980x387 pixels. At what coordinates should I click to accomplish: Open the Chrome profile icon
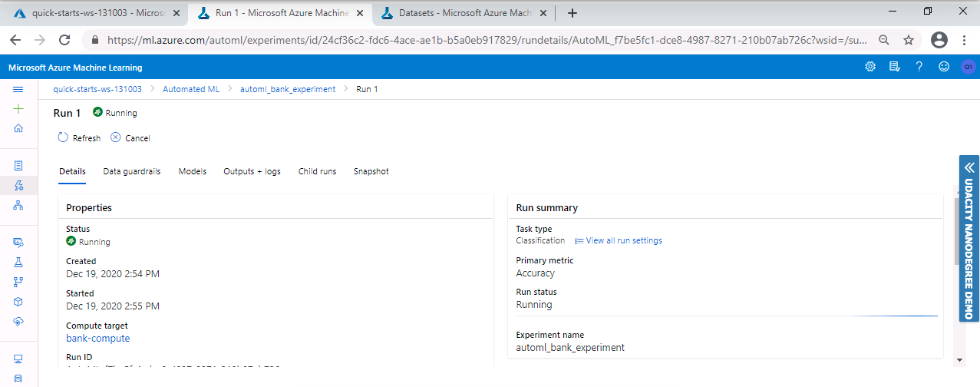pyautogui.click(x=939, y=40)
